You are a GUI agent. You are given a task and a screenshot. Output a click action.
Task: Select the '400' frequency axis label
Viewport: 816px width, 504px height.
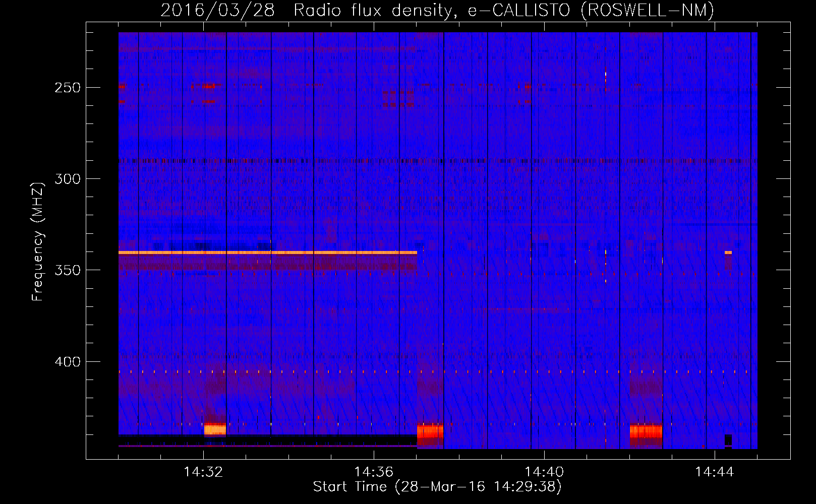pyautogui.click(x=67, y=362)
